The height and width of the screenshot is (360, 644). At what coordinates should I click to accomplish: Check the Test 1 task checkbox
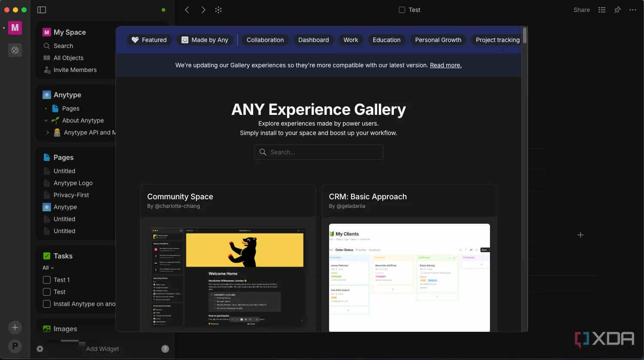point(47,280)
